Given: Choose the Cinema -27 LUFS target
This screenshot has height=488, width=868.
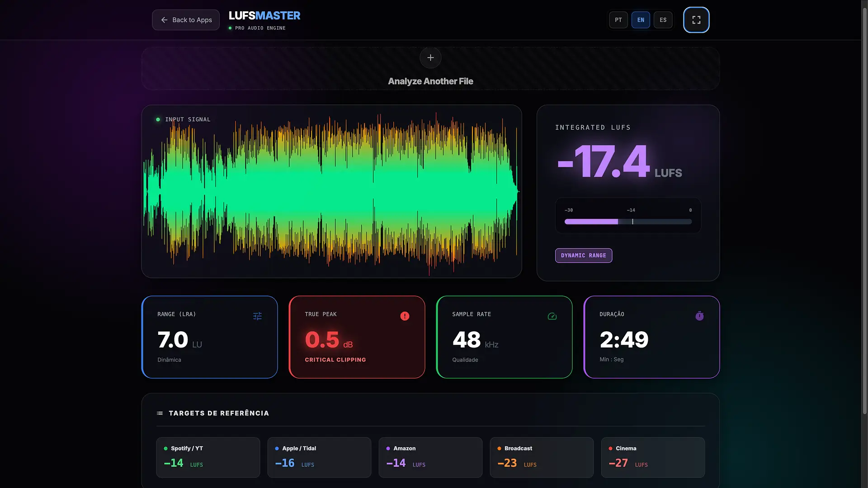Looking at the screenshot, I should (653, 457).
